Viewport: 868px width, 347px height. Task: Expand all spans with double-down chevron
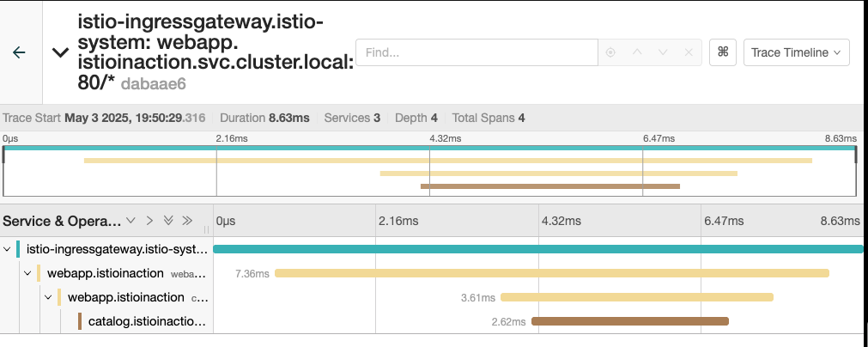pyautogui.click(x=168, y=221)
